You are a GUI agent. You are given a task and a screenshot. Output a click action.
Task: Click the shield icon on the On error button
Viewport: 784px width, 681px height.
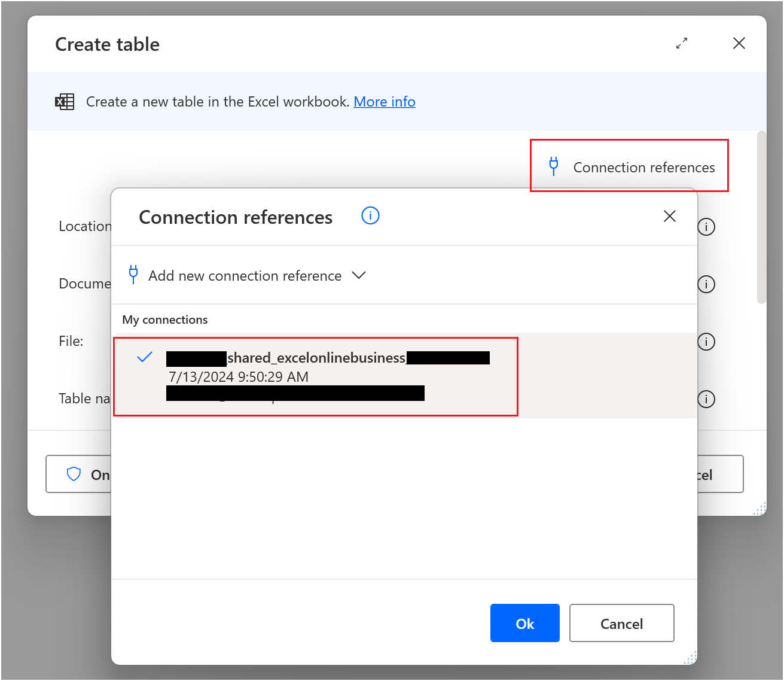pyautogui.click(x=74, y=475)
